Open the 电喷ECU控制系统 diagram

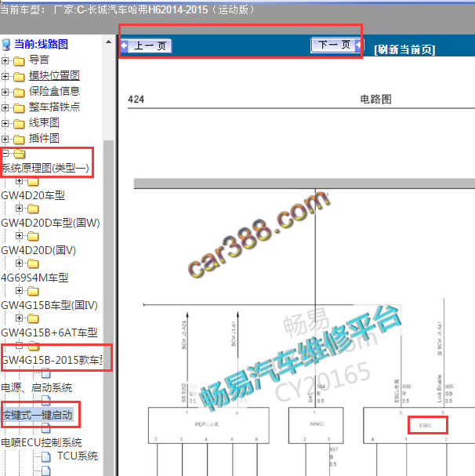[42, 442]
